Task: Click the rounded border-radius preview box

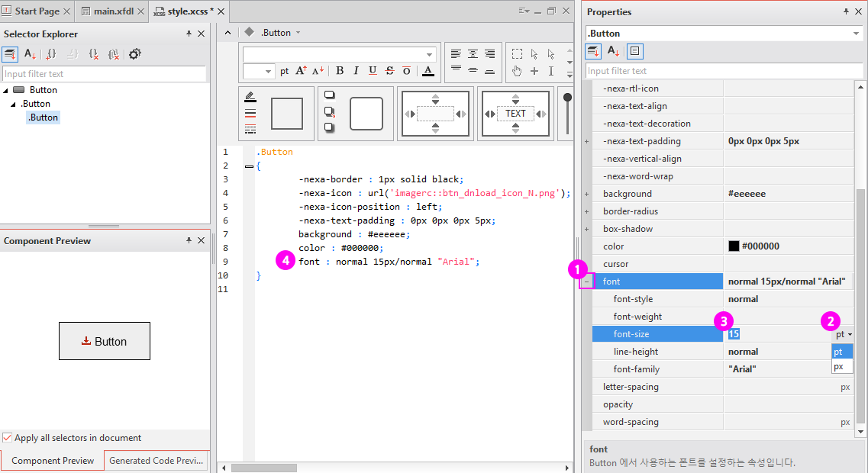Action: pos(366,114)
